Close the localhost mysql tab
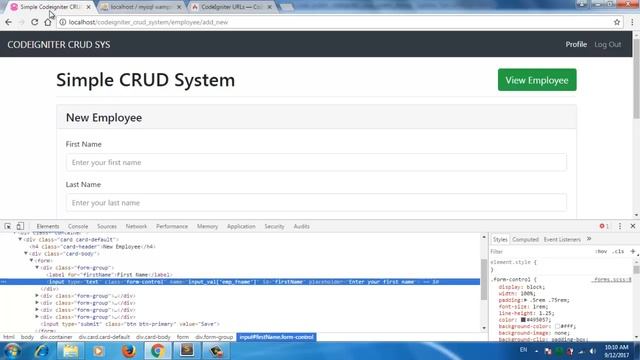This screenshot has height=360, width=640. (x=179, y=7)
